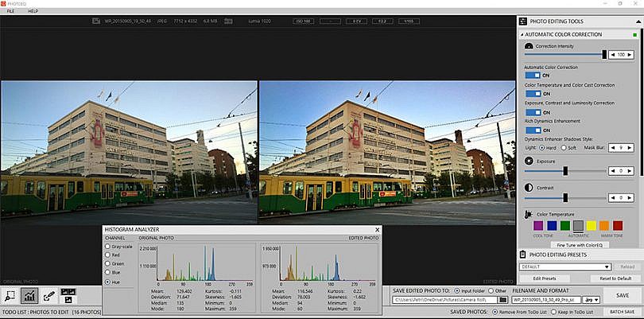
Task: Select Keep In ToDo List option
Action: pos(553,312)
